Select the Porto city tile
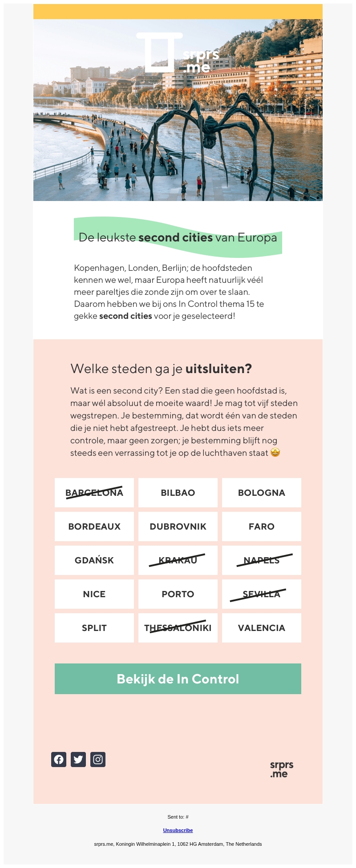The image size is (356, 868). 178,594
